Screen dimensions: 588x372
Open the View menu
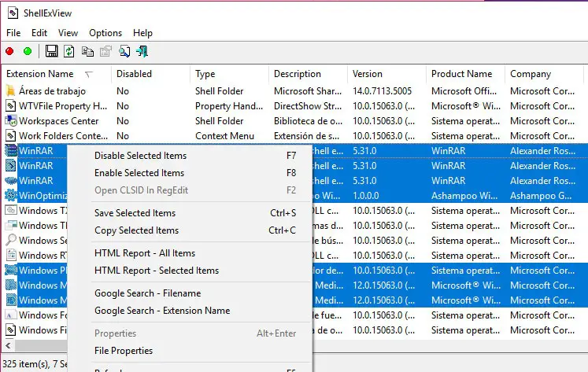pyautogui.click(x=68, y=33)
